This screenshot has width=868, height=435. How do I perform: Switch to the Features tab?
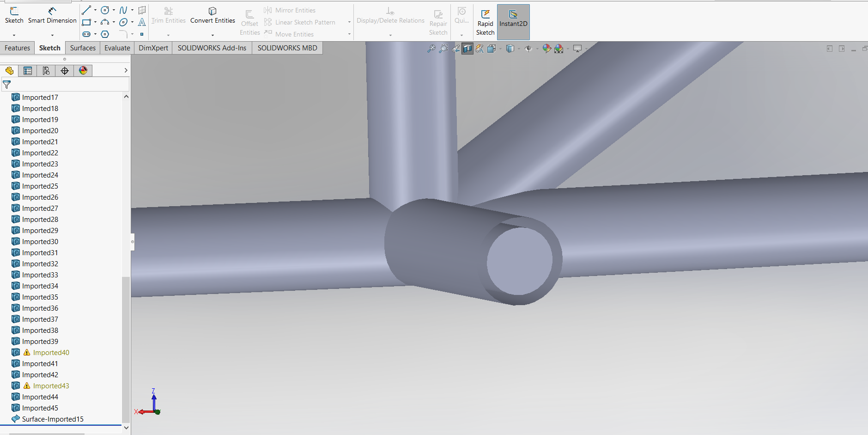point(18,48)
